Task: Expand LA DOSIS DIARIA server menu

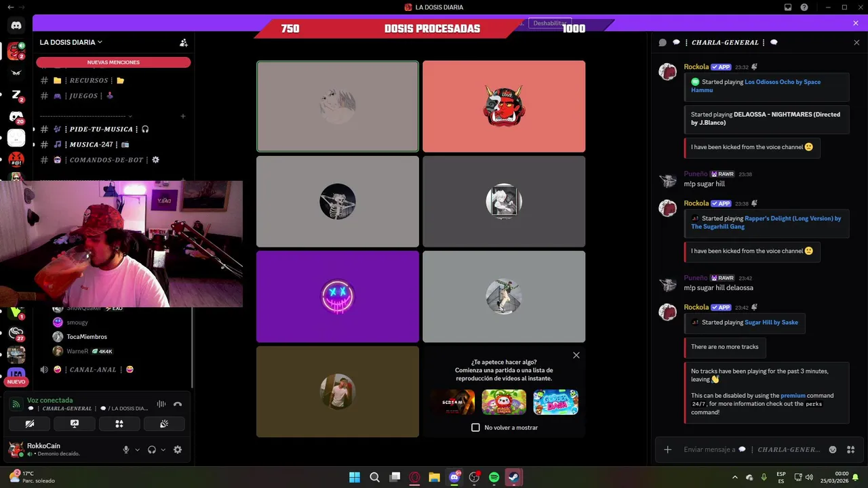Action: 71,42
